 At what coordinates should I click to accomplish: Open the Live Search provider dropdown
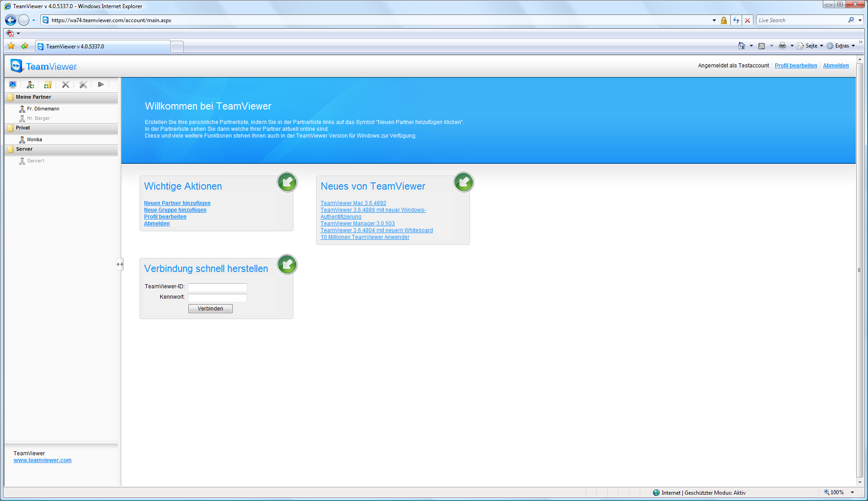click(859, 20)
